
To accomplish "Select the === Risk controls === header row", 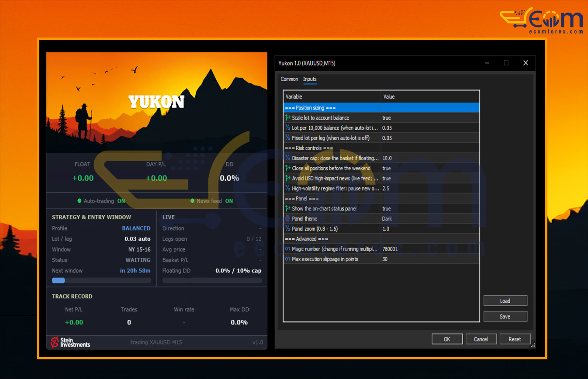I will (x=381, y=148).
